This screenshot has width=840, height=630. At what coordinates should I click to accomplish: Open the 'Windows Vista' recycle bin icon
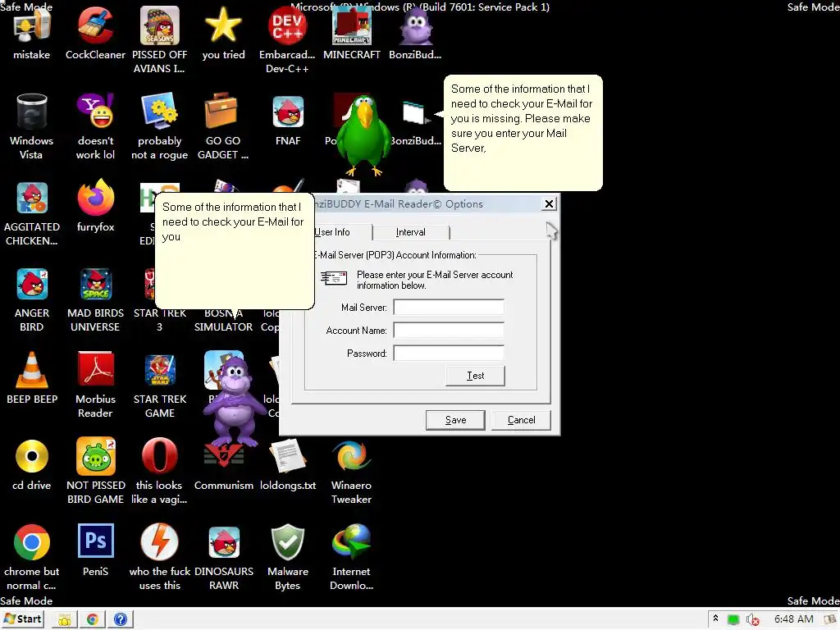tap(32, 112)
